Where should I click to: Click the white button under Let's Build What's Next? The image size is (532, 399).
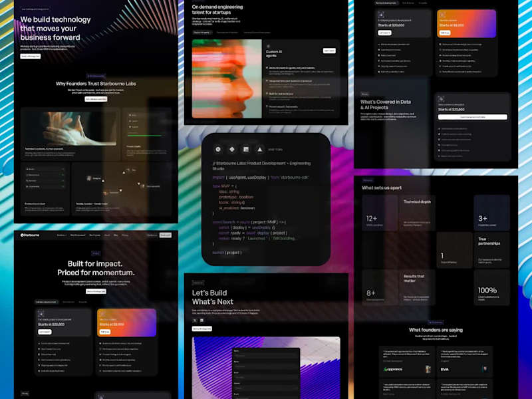pos(202,329)
